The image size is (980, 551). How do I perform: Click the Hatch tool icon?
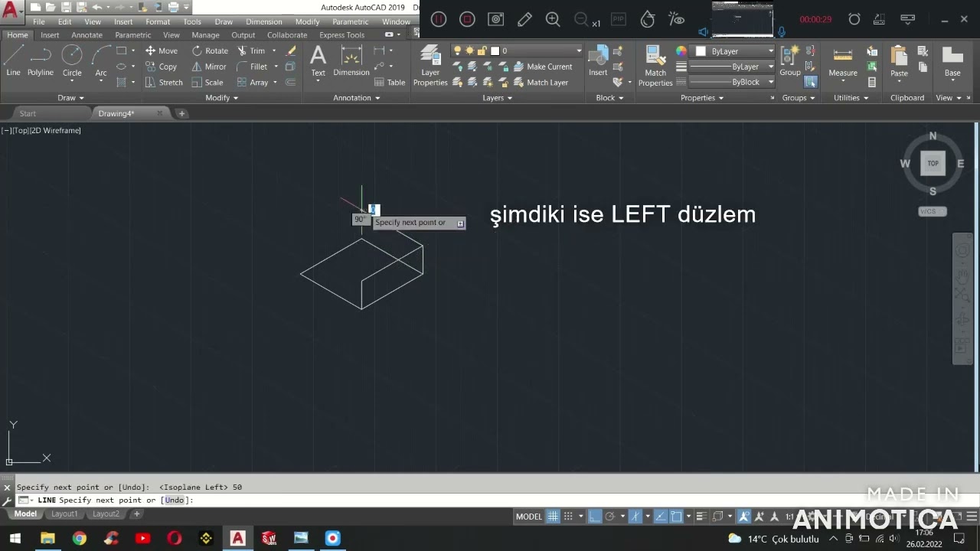pyautogui.click(x=121, y=83)
